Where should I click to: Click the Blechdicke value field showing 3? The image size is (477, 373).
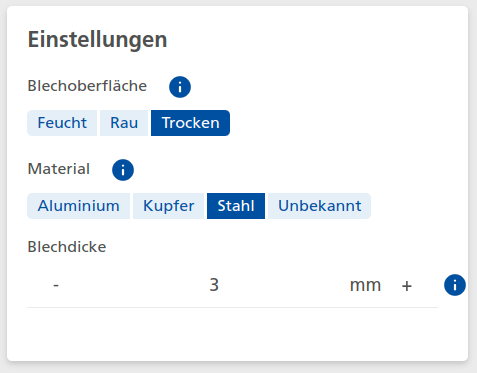[214, 285]
